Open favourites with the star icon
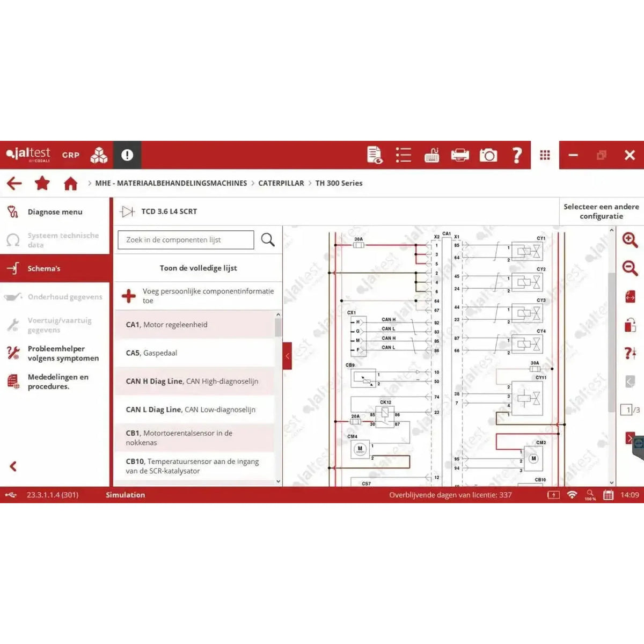 coord(42,184)
